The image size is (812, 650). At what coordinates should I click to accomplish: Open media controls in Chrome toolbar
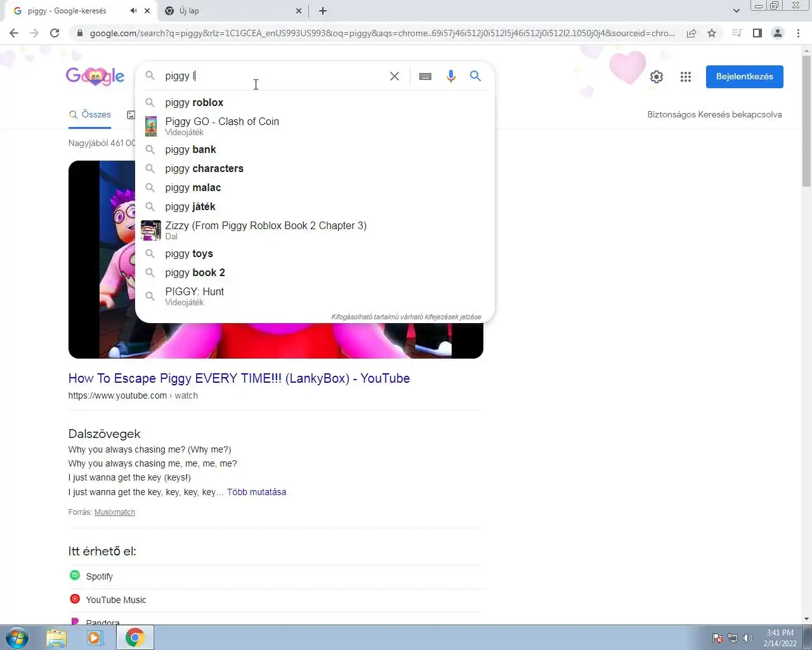[x=737, y=33]
